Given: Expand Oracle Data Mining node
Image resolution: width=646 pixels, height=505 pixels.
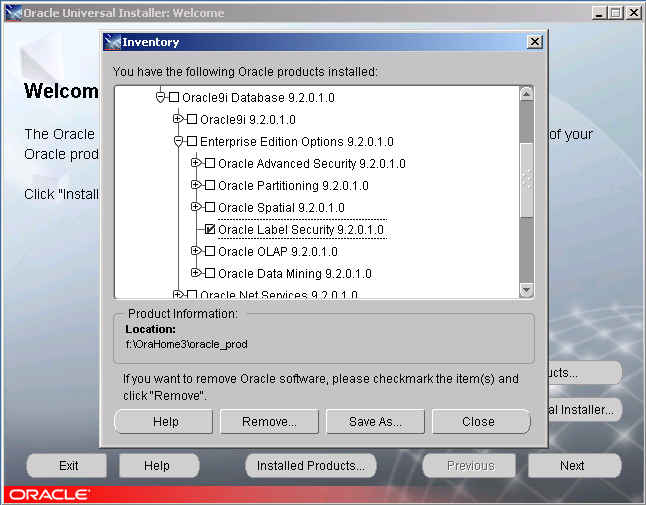Looking at the screenshot, I should pos(196,273).
